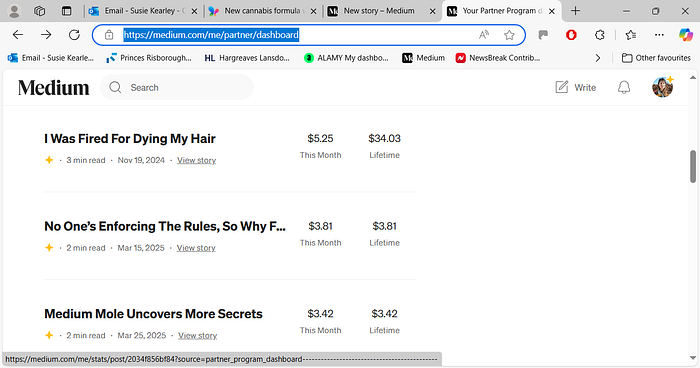
Task: Click member star beside 3 min read
Action: click(x=49, y=160)
